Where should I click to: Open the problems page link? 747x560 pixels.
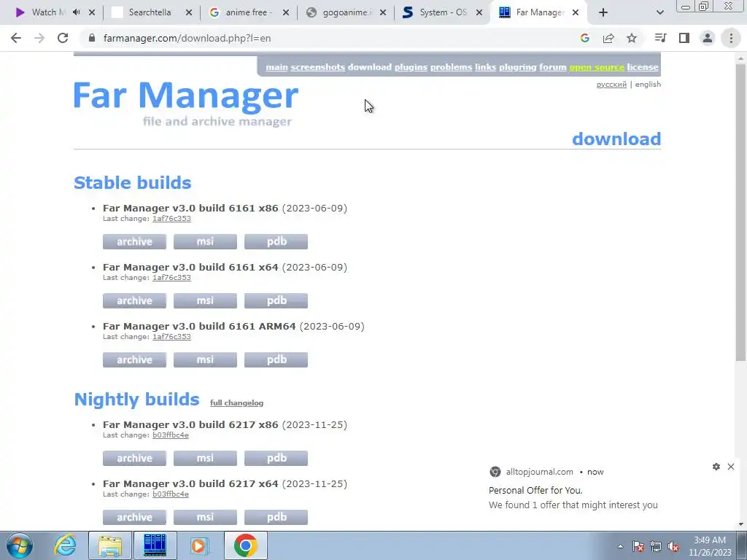click(451, 67)
